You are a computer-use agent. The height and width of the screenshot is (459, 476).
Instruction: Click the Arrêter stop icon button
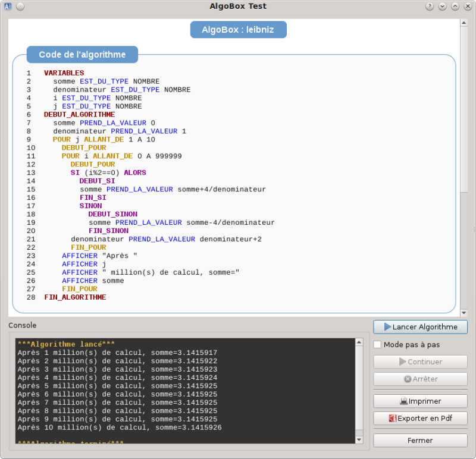pyautogui.click(x=420, y=379)
